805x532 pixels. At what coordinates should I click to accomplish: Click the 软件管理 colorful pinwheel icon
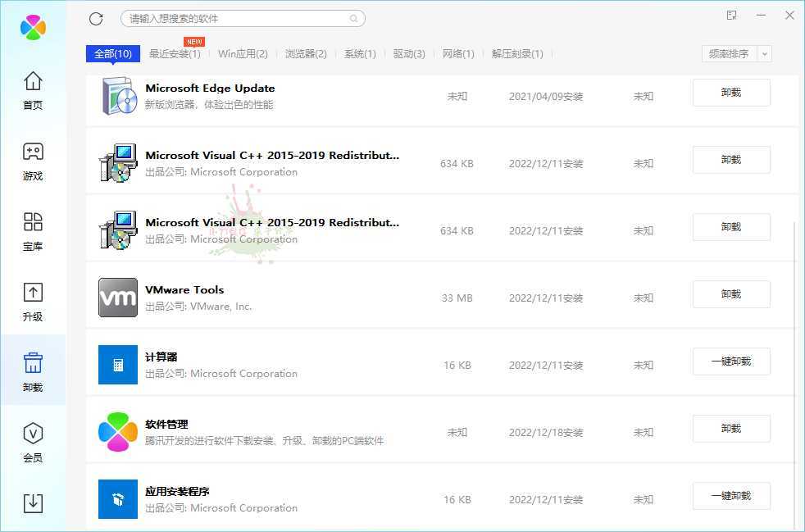(x=117, y=428)
